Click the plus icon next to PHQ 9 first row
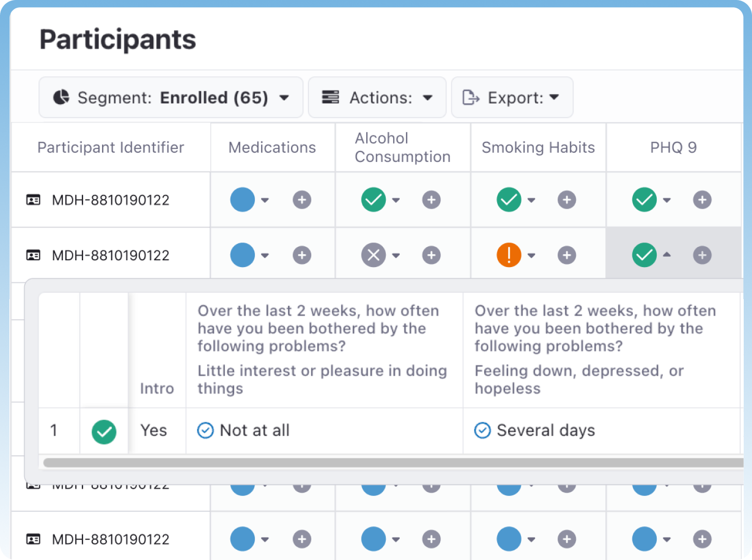Viewport: 752px width, 560px height. click(x=702, y=200)
